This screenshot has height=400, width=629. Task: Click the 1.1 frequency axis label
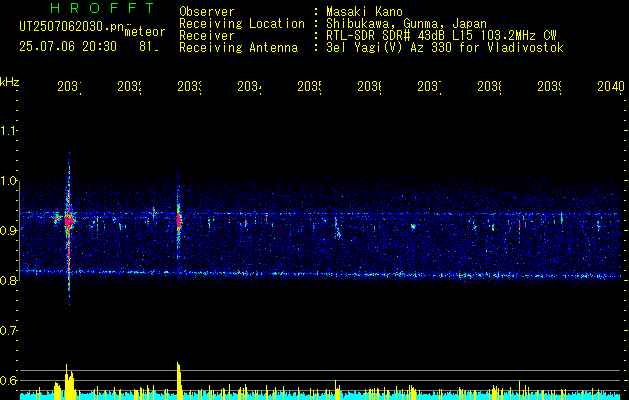coord(8,130)
